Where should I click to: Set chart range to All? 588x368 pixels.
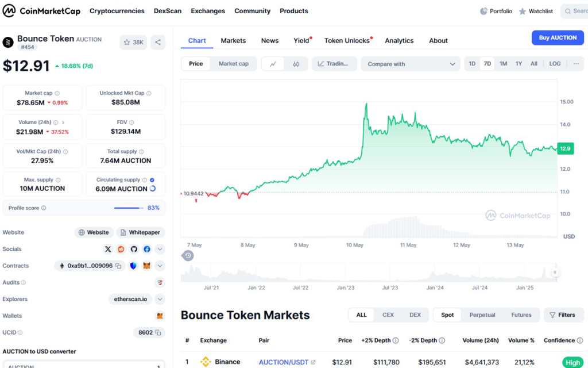534,64
